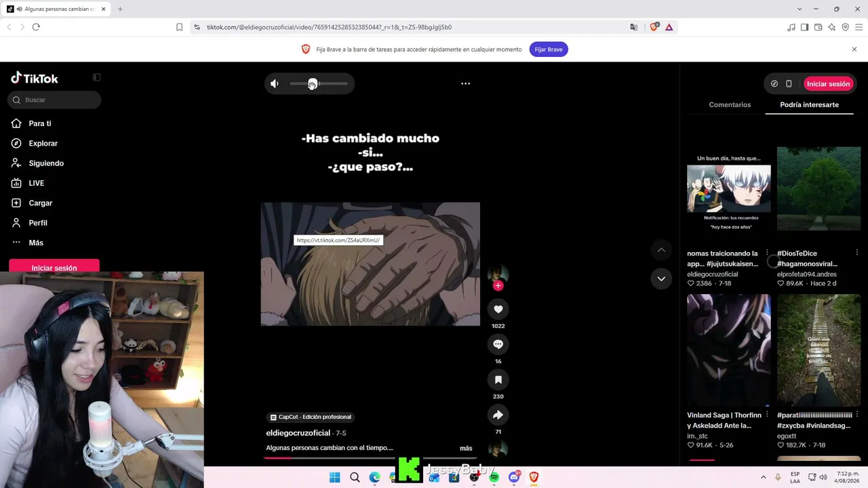Expand the video description with 'más'
Image resolution: width=868 pixels, height=488 pixels.
tap(466, 448)
